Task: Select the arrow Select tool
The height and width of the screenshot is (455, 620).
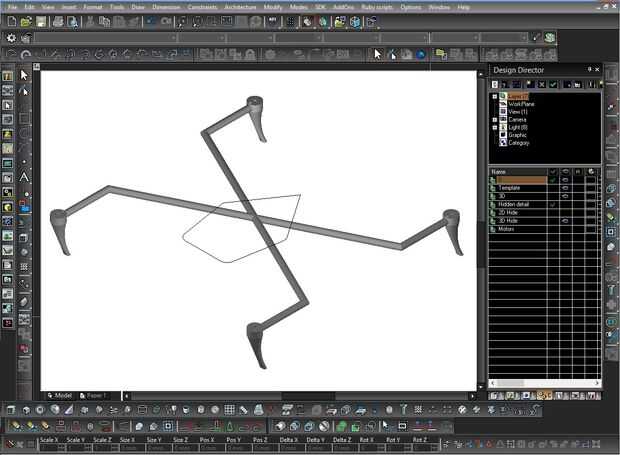Action: (25, 75)
